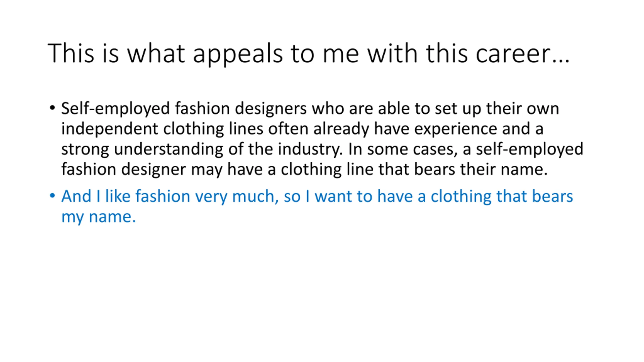
Task: Click the blue word "clothing"
Action: click(461, 196)
